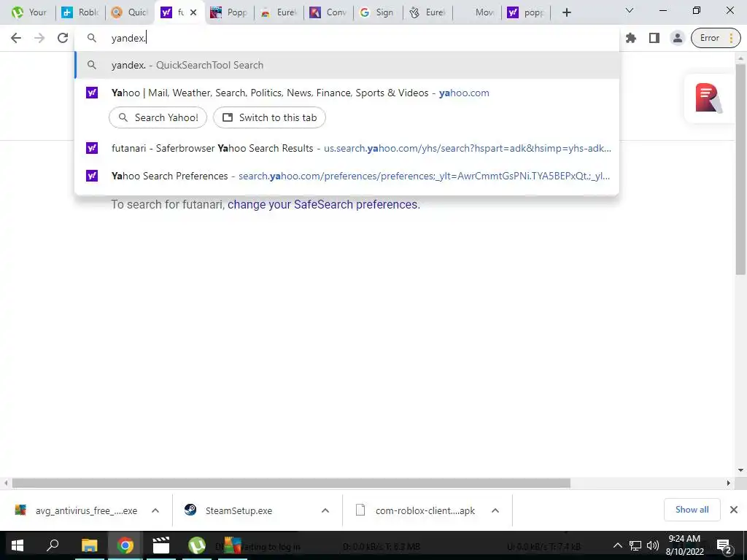This screenshot has height=560, width=747.
Task: Expand options for com-roblox-client apk download
Action: [495, 510]
